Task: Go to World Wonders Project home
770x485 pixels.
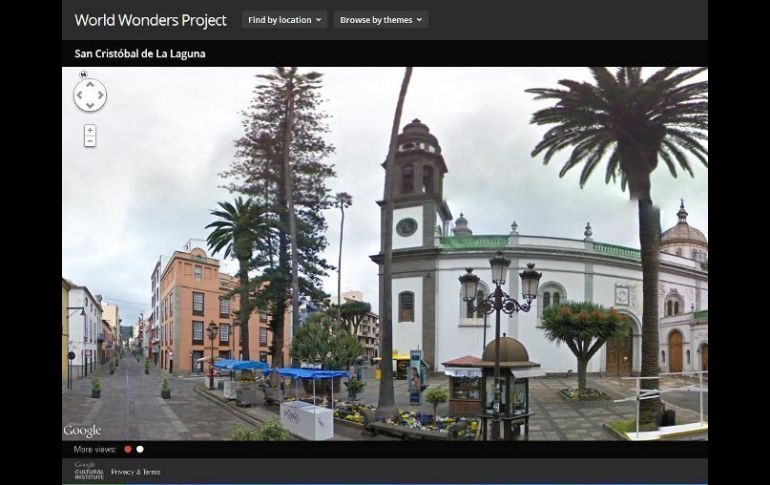Action: 150,20
